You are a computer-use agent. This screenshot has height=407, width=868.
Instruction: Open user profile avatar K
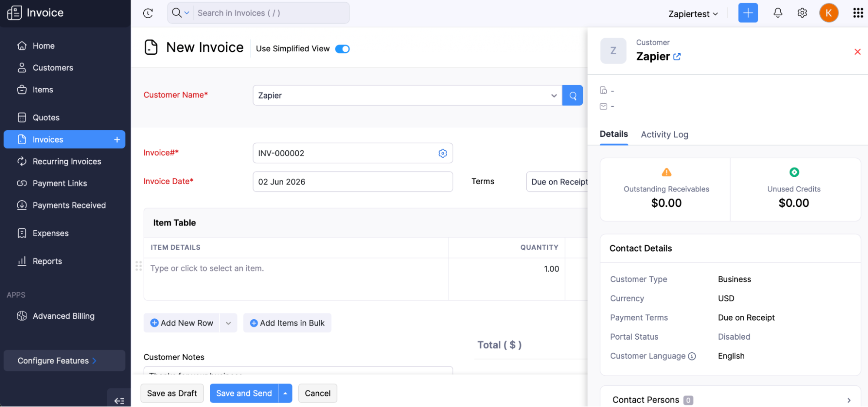tap(828, 13)
